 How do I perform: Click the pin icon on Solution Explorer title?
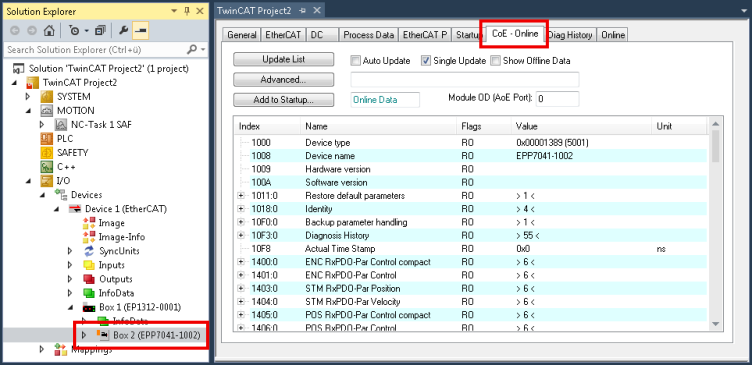187,12
